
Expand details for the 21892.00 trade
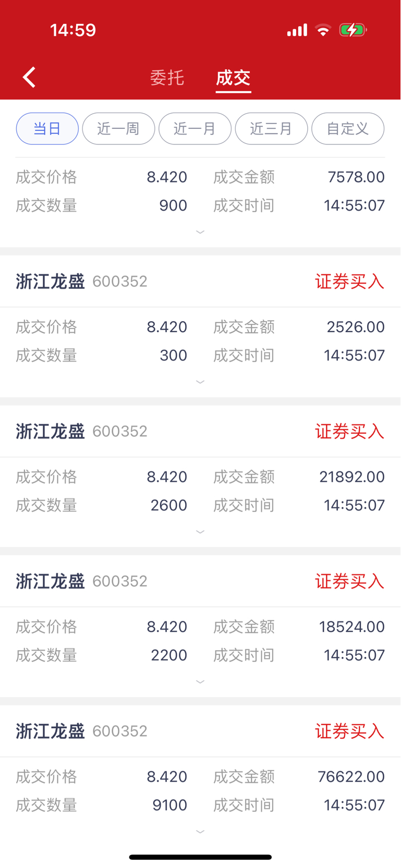point(200,532)
